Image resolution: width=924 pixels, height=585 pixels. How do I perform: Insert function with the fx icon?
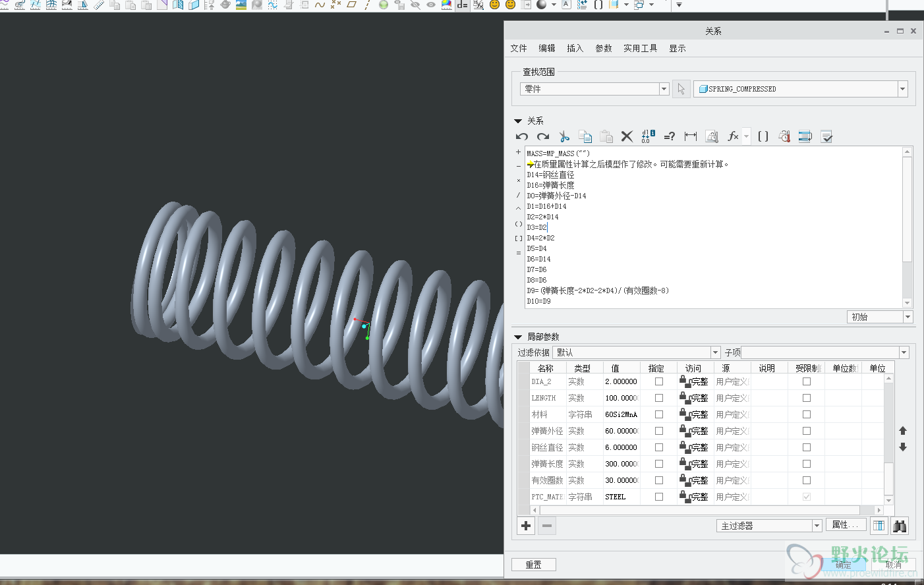click(x=732, y=136)
